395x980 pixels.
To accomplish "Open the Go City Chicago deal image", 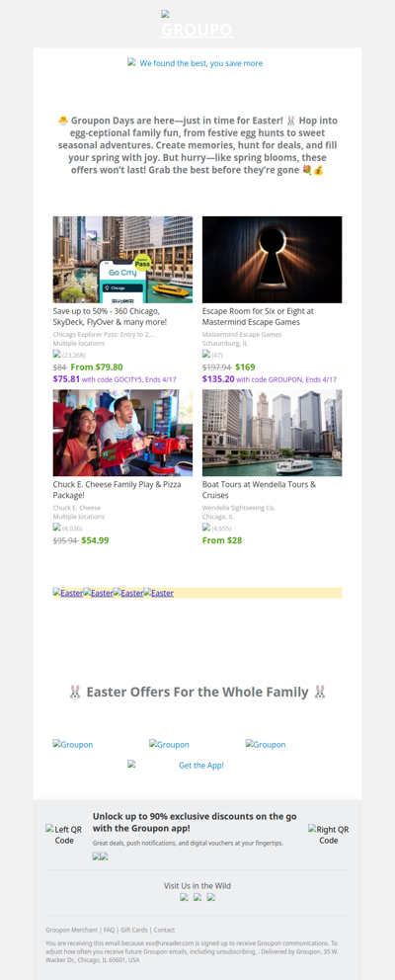I will click(x=122, y=260).
